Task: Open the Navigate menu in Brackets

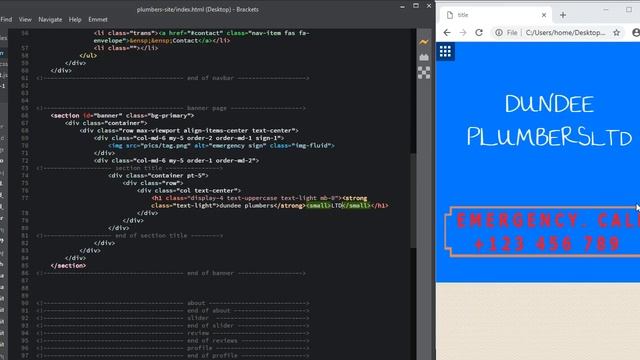Action: [x=50, y=19]
